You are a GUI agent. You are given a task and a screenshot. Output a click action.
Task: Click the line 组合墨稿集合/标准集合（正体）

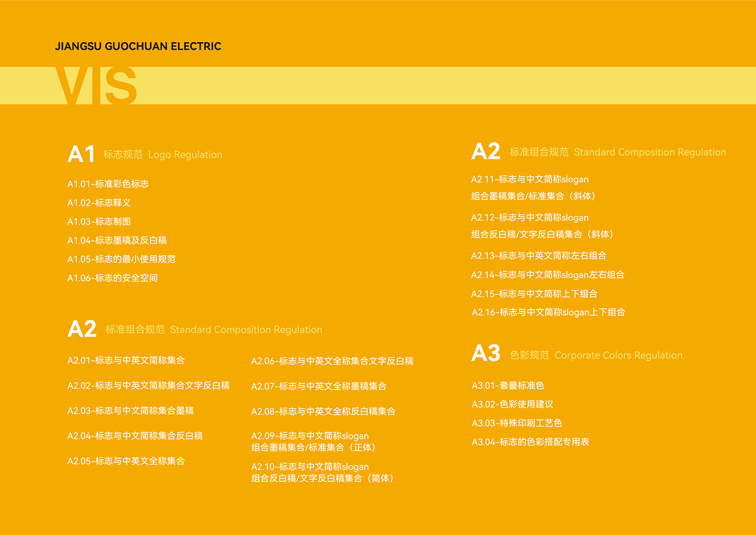point(315,447)
